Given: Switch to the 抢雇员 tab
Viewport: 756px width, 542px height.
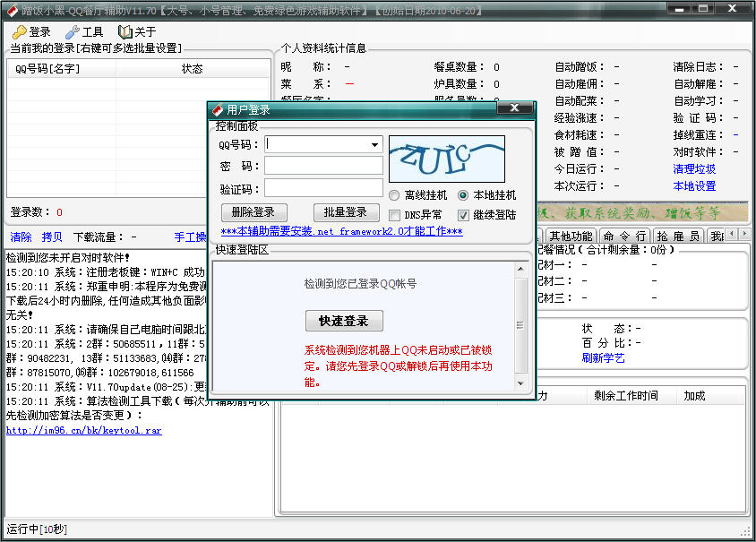Looking at the screenshot, I should click(x=678, y=237).
